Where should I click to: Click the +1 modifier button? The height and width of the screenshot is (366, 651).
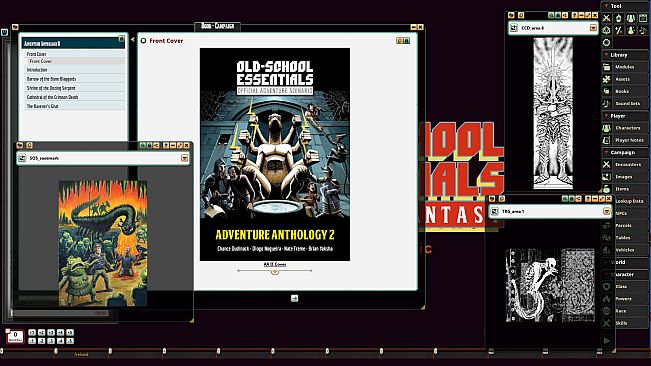click(32, 332)
